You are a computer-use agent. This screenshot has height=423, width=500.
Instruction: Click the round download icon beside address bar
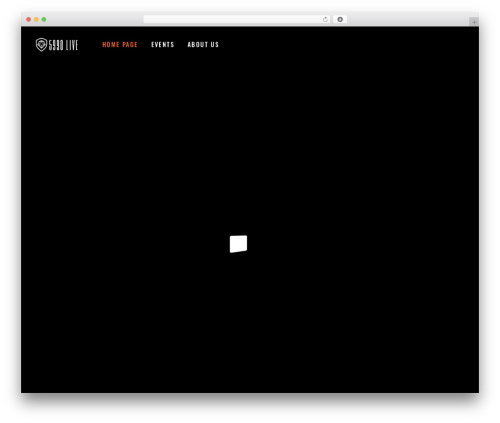[x=340, y=19]
